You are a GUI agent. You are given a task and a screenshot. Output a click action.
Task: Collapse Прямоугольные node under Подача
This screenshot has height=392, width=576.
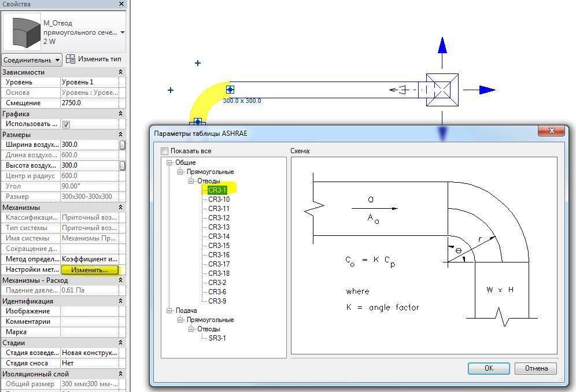180,320
